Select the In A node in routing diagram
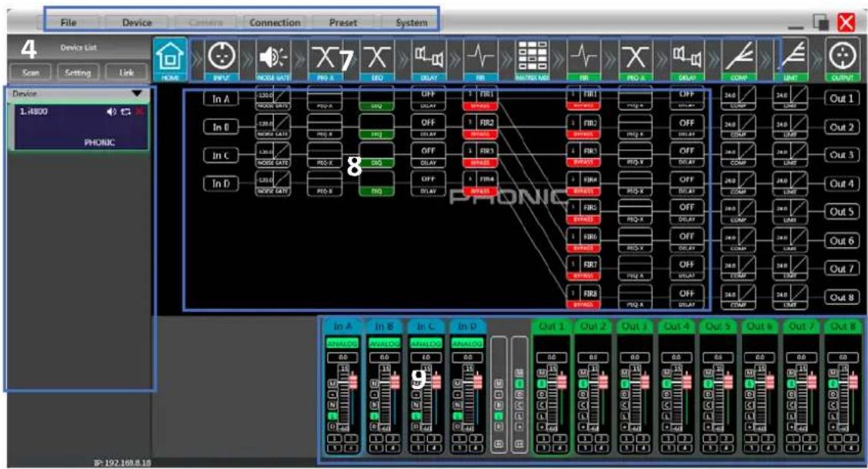The height and width of the screenshot is (469, 868). pos(220,99)
